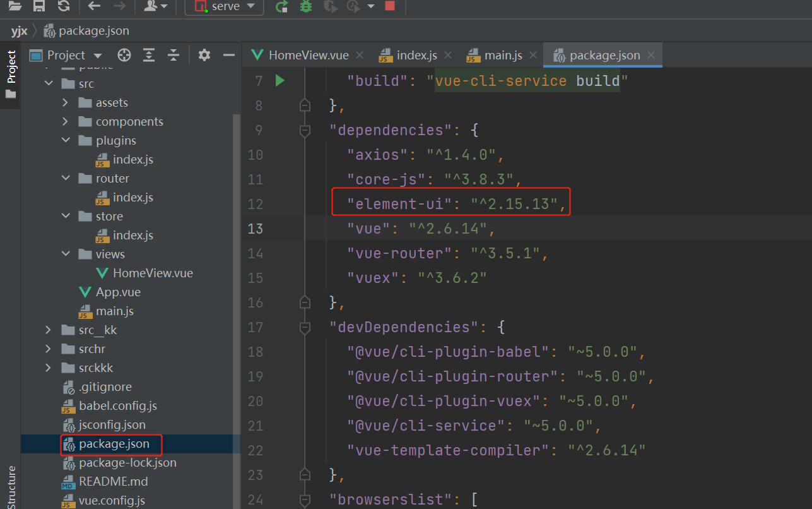
Task: Navigate back with the left arrow icon
Action: (x=95, y=6)
